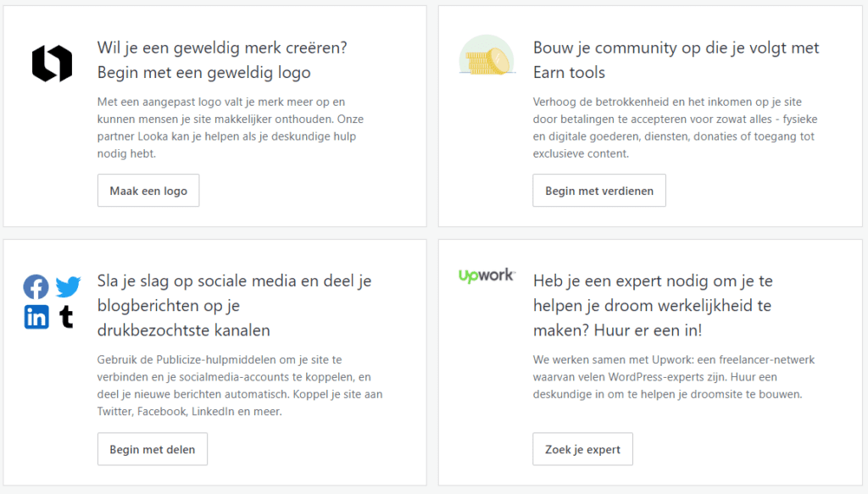Click the 'Zoek je expert' button
Image resolution: width=868 pixels, height=494 pixels.
(583, 449)
